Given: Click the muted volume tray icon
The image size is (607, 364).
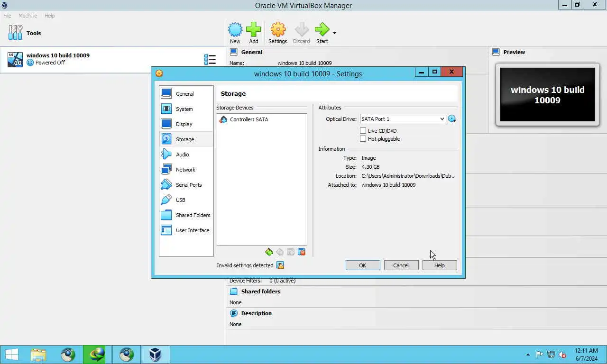Looking at the screenshot, I should click(x=562, y=355).
